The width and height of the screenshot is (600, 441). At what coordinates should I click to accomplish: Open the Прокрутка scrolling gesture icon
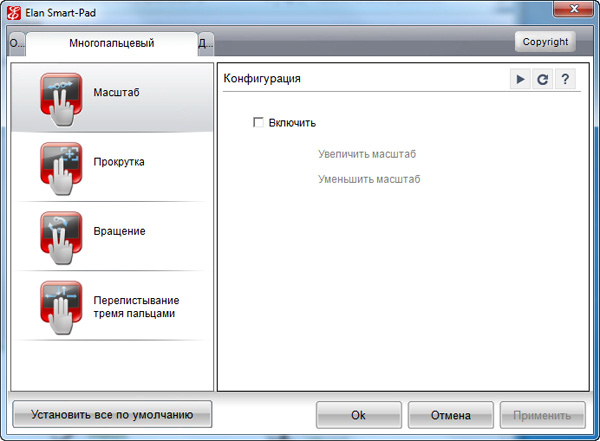click(60, 165)
